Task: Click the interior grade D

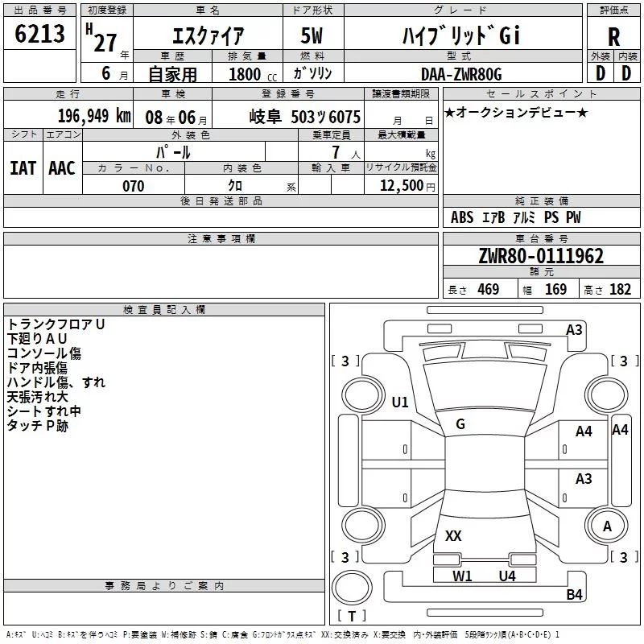Action: click(626, 73)
